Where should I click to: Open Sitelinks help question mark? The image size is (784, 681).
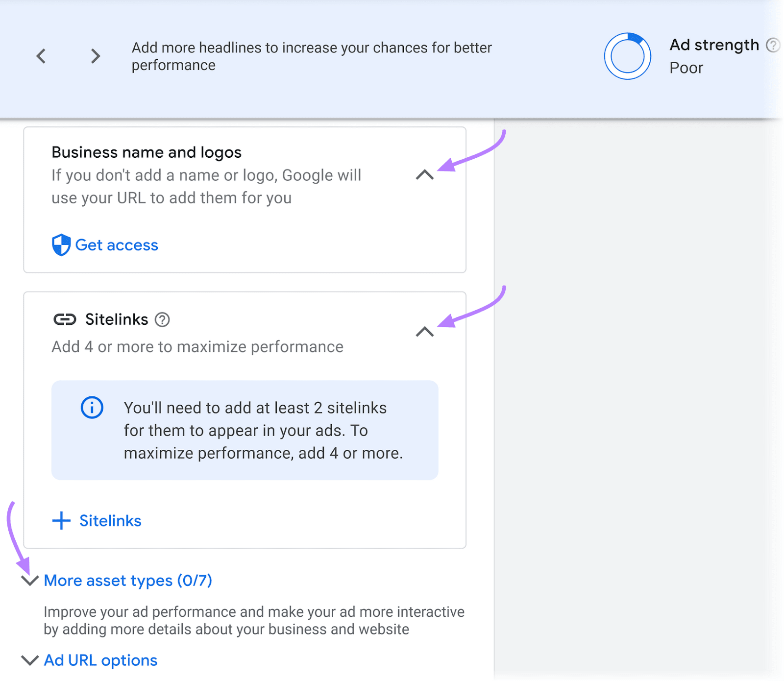[162, 319]
